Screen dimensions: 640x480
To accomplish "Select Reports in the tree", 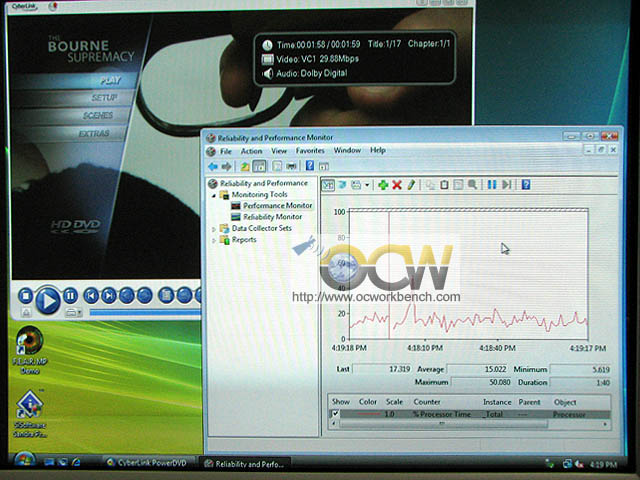I will point(244,240).
